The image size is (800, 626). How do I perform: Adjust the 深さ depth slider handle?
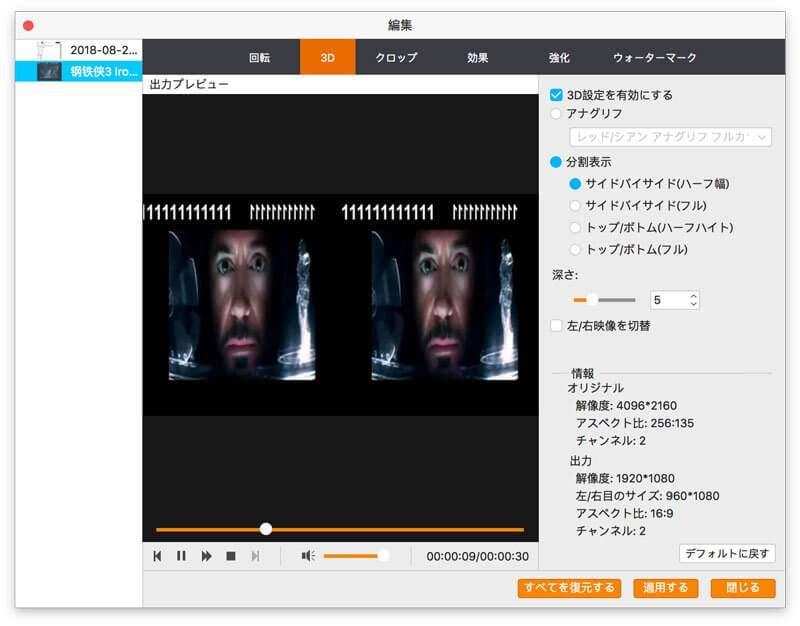pos(592,299)
